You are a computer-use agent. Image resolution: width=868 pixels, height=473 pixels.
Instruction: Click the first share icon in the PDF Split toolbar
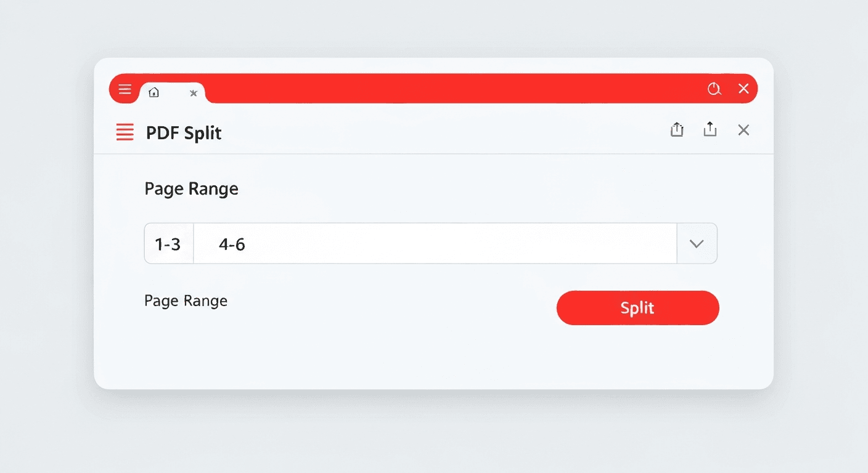676,129
